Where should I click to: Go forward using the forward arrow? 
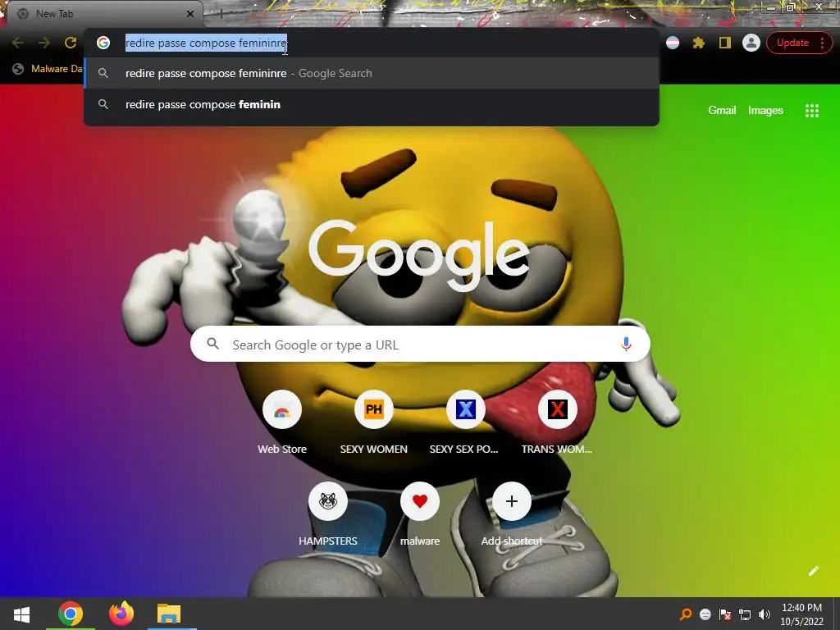pyautogui.click(x=44, y=43)
